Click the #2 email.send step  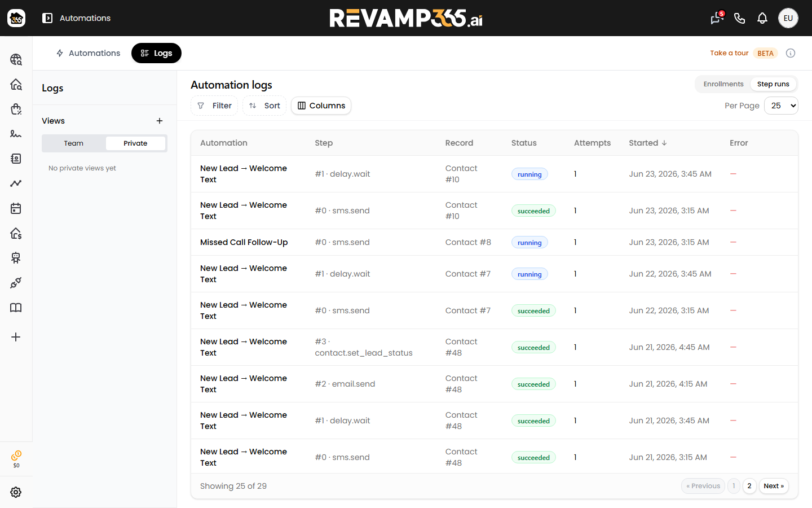[345, 384]
